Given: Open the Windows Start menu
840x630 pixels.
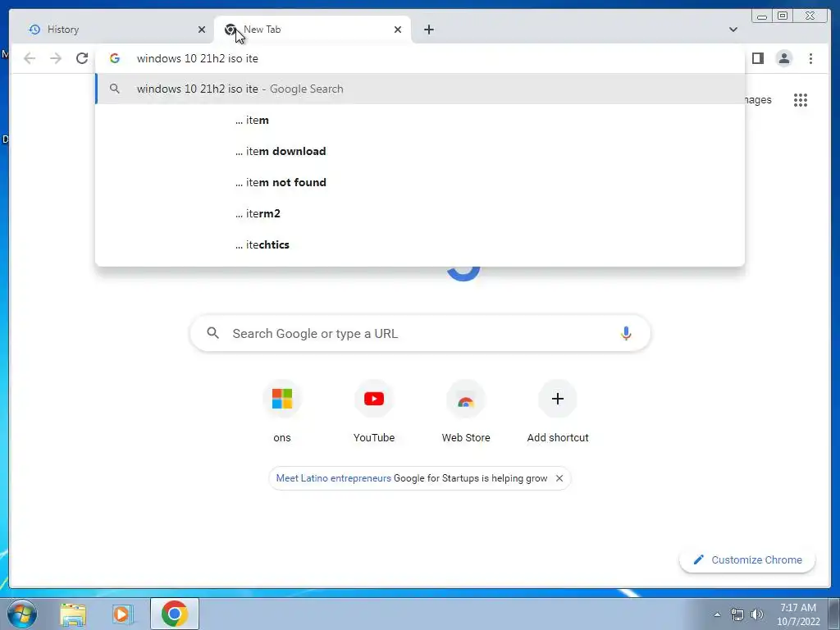Looking at the screenshot, I should pos(22,614).
